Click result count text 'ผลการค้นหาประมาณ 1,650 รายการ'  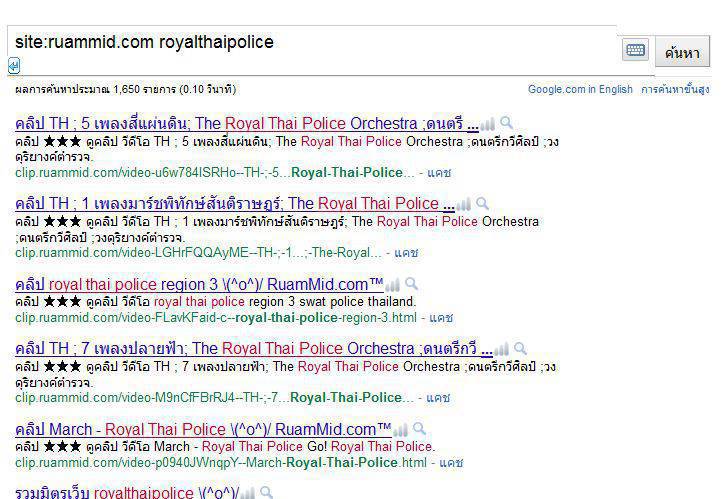tap(95, 89)
